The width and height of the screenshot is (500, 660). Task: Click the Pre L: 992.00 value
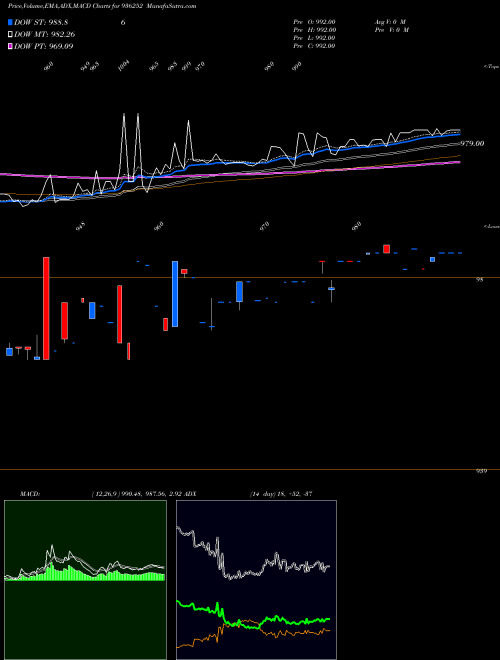[x=314, y=38]
